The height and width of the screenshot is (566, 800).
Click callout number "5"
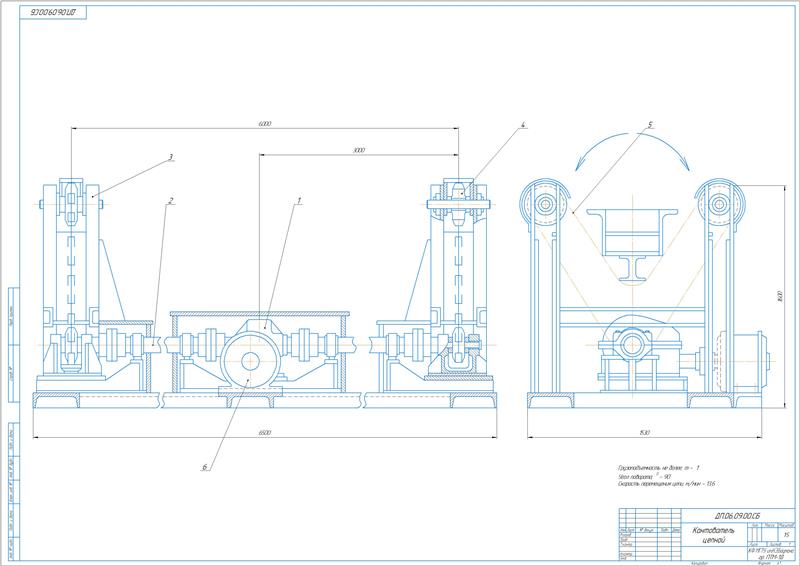point(649,125)
